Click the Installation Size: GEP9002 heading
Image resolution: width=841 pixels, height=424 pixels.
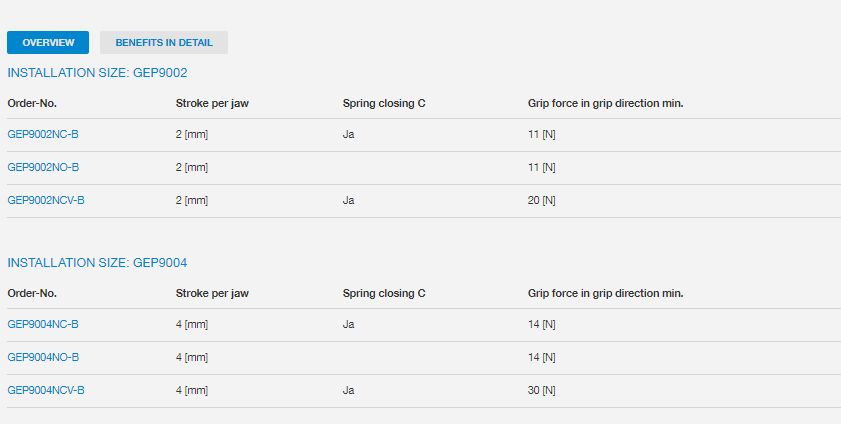click(97, 73)
